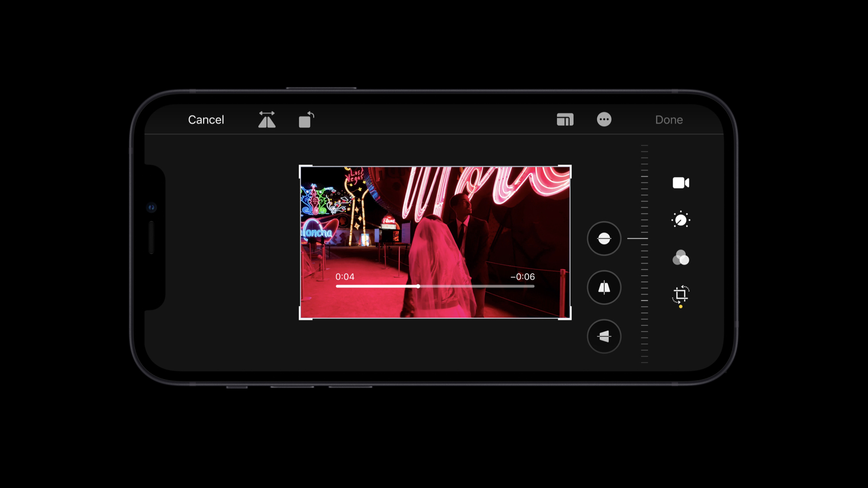This screenshot has width=868, height=488.
Task: Switch to the Adjust dial tab
Action: click(x=680, y=220)
